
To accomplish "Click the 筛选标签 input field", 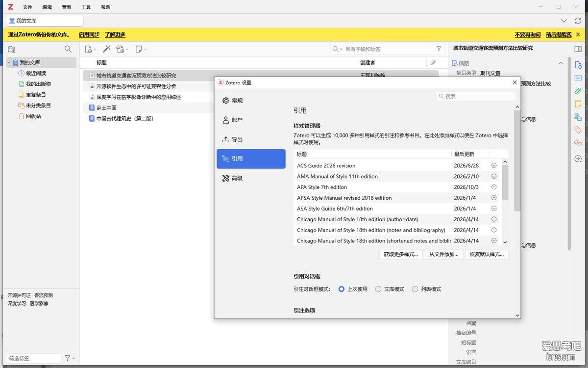I will pos(33,359).
